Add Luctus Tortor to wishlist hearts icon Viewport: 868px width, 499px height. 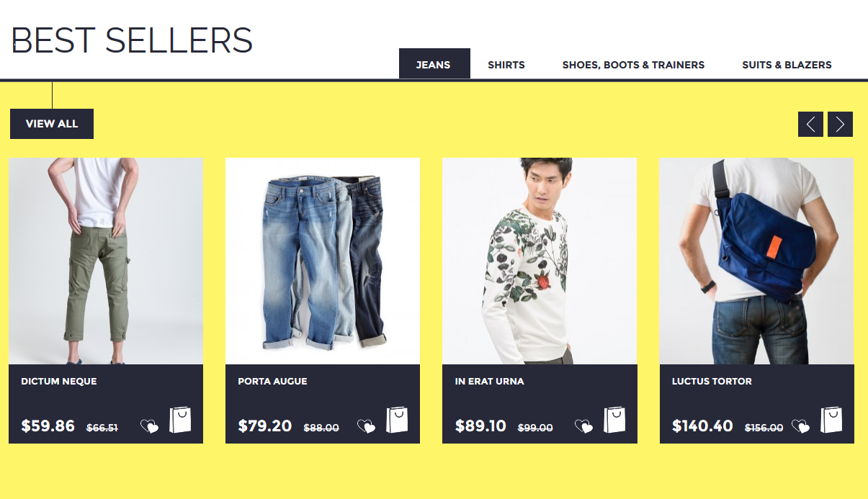coord(800,426)
